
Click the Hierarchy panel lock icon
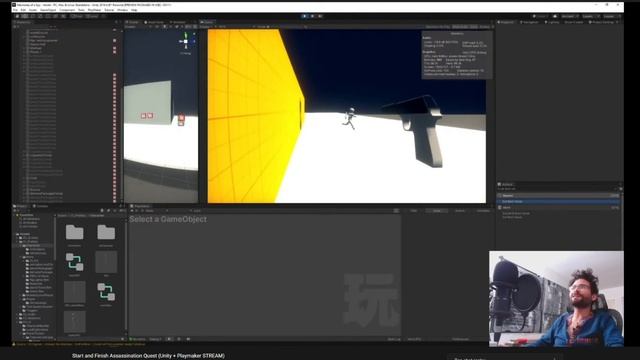pos(116,22)
